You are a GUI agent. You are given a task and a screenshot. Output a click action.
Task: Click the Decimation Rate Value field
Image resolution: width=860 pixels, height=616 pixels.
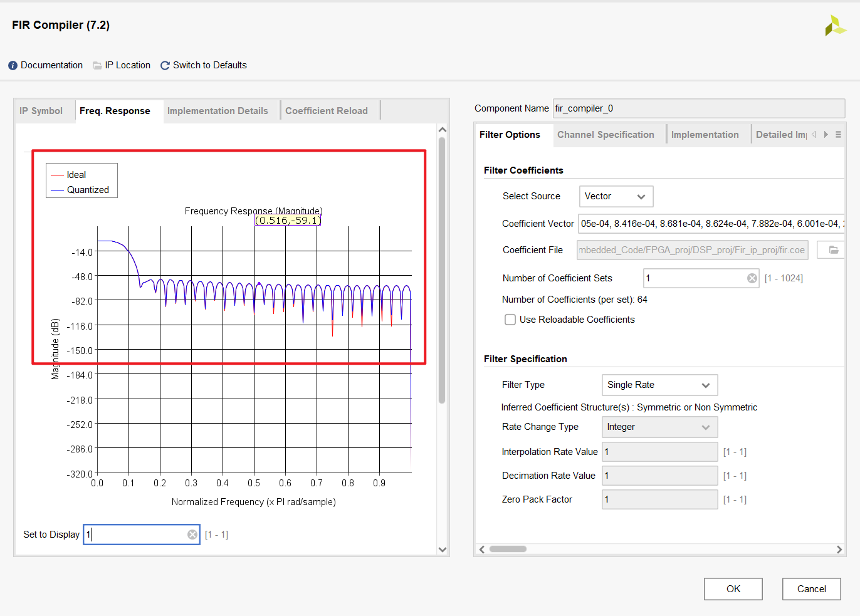coord(660,476)
